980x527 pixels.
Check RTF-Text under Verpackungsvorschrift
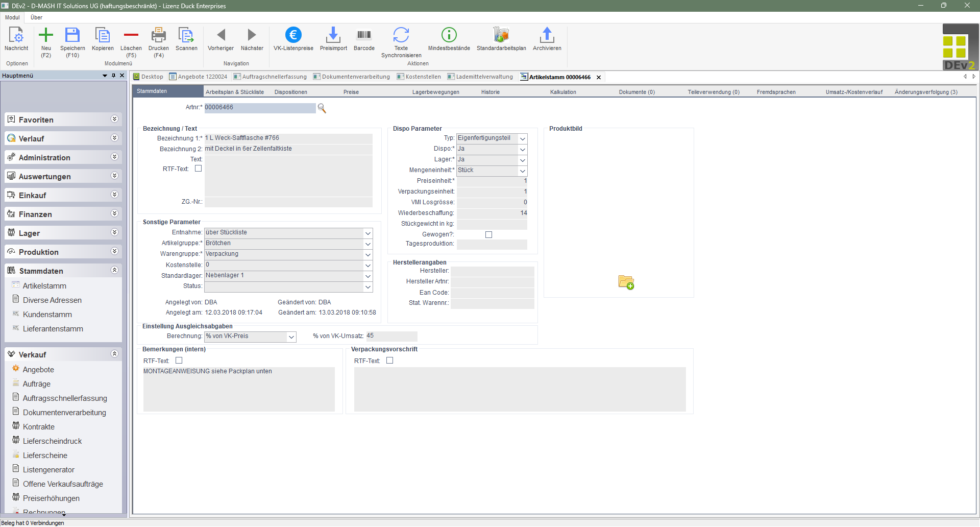click(x=390, y=361)
